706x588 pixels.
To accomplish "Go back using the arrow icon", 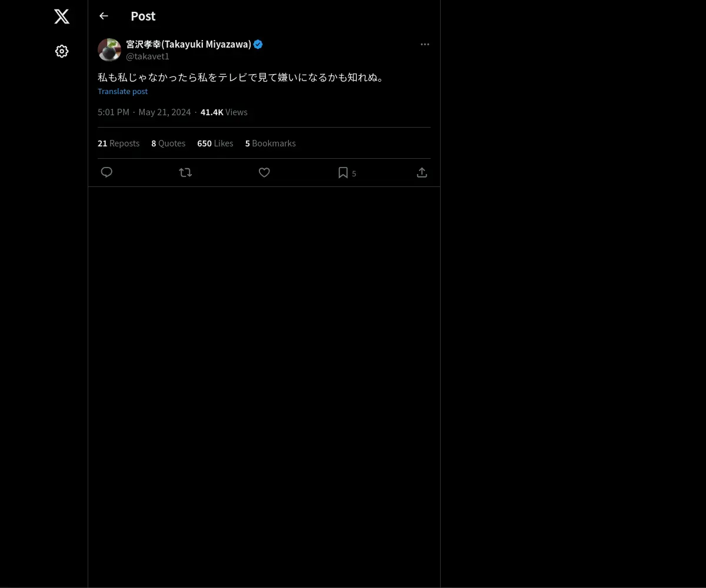I will pyautogui.click(x=104, y=16).
